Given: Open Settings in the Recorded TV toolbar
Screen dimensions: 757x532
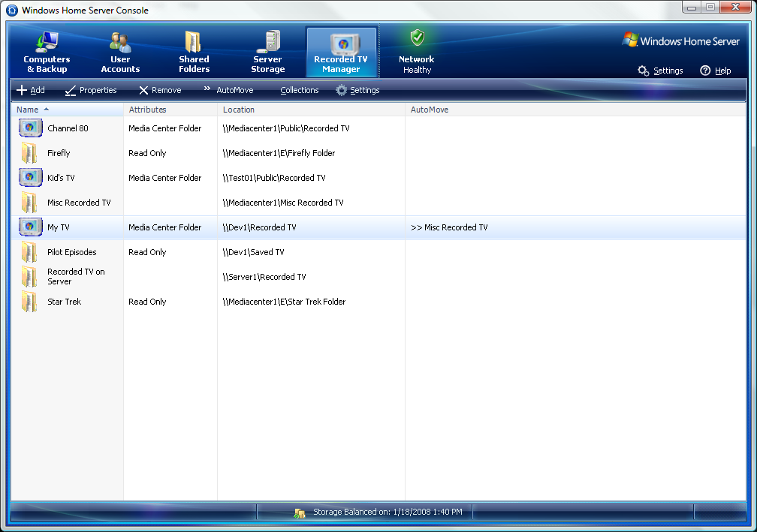Looking at the screenshot, I should pyautogui.click(x=357, y=90).
